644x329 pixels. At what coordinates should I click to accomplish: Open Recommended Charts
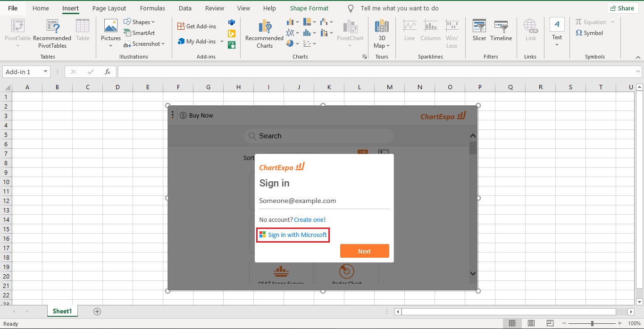pyautogui.click(x=264, y=34)
